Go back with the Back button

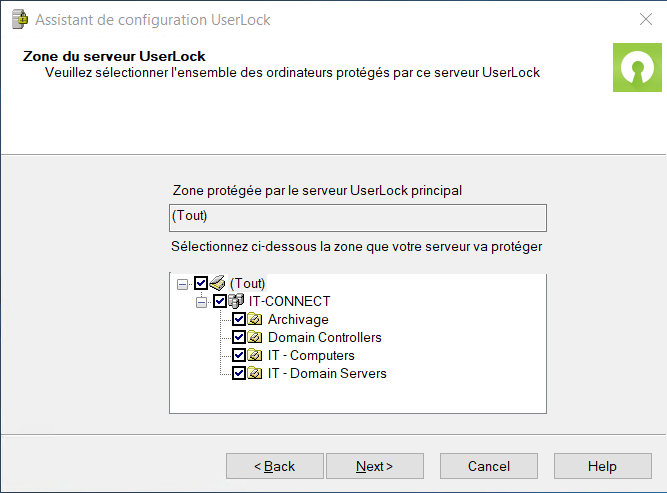(275, 466)
